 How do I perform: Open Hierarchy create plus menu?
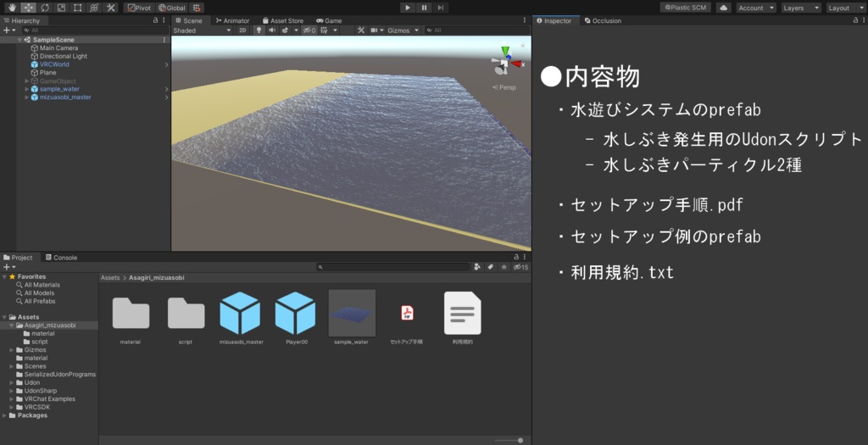[8, 31]
